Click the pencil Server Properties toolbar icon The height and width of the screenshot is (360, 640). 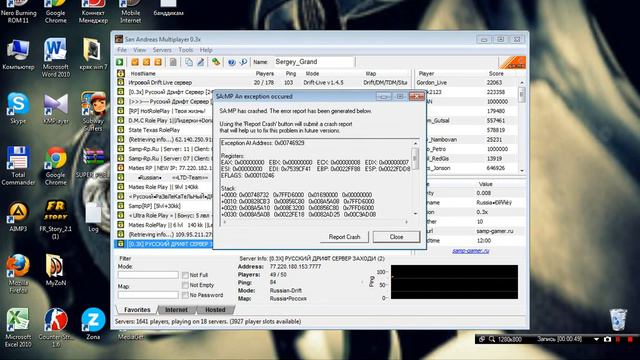coord(200,62)
